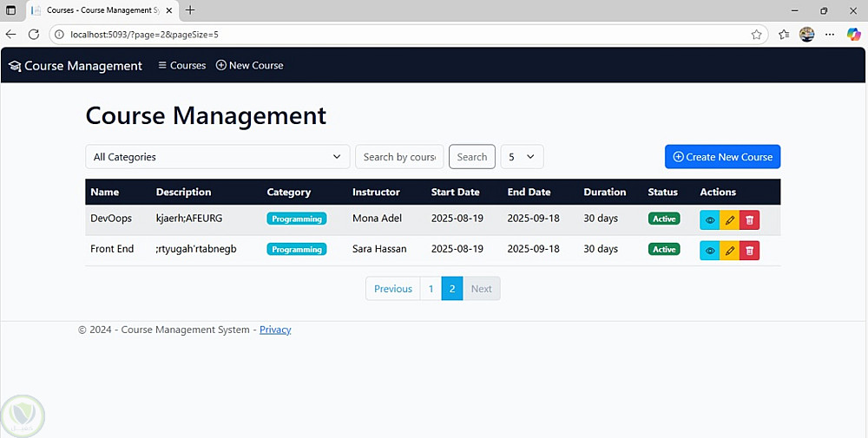
Task: Focus the Search by course input field
Action: click(x=399, y=156)
